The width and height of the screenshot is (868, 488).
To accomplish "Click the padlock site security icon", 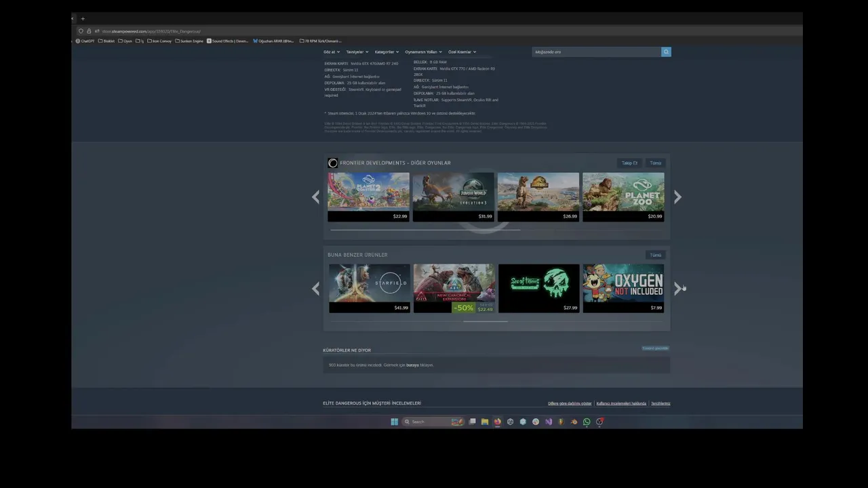I will coord(89,31).
